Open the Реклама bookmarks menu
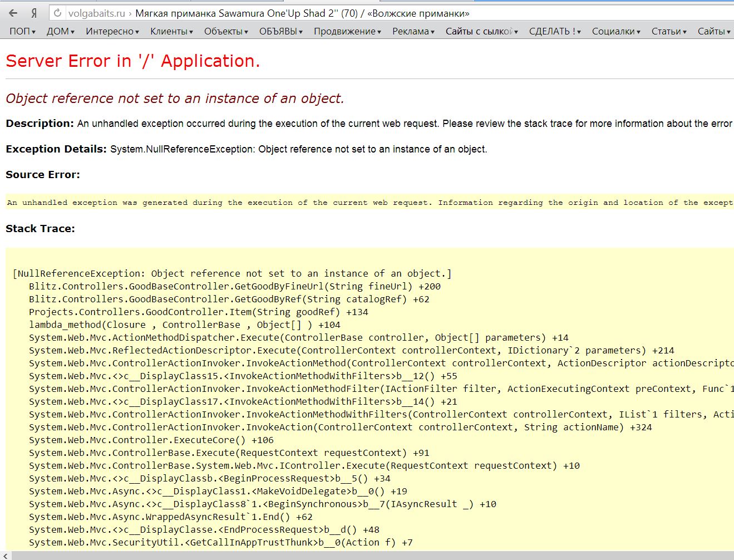 tap(413, 32)
